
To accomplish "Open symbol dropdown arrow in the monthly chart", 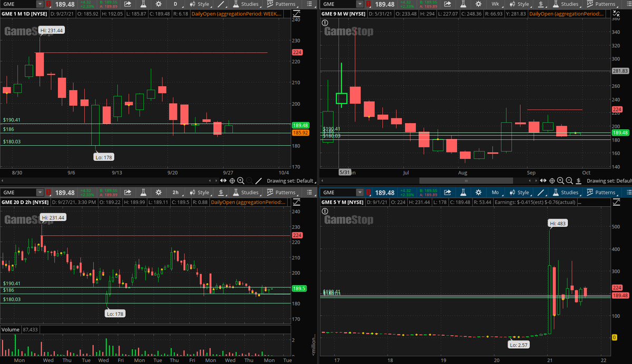I will click(360, 193).
